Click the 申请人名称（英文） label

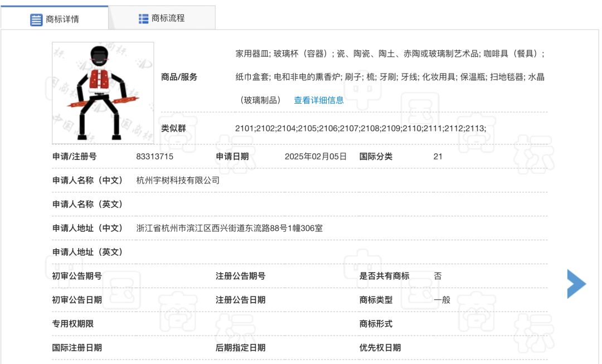coord(87,204)
